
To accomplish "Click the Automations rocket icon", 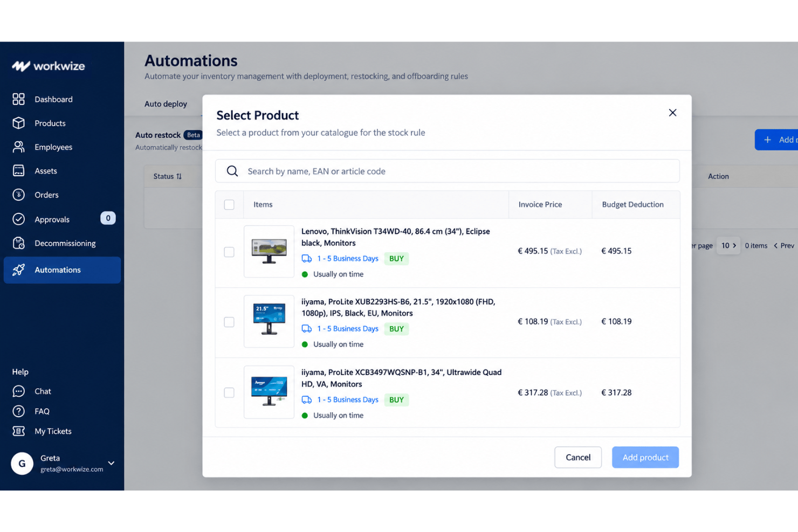I will [x=18, y=270].
